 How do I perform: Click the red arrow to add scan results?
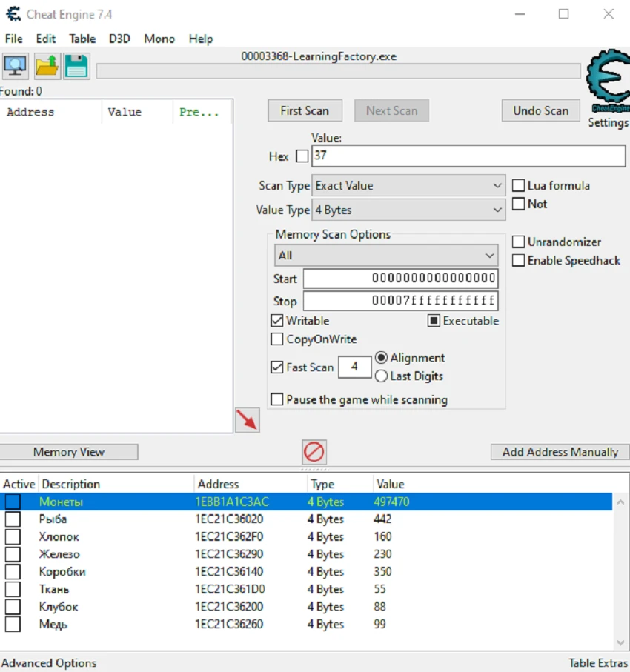(x=247, y=419)
